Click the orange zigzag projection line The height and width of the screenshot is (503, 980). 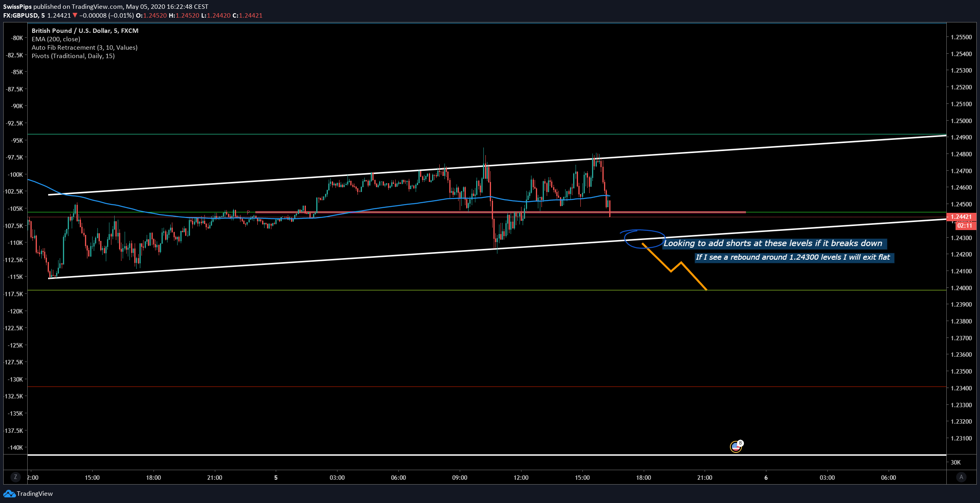tap(671, 271)
